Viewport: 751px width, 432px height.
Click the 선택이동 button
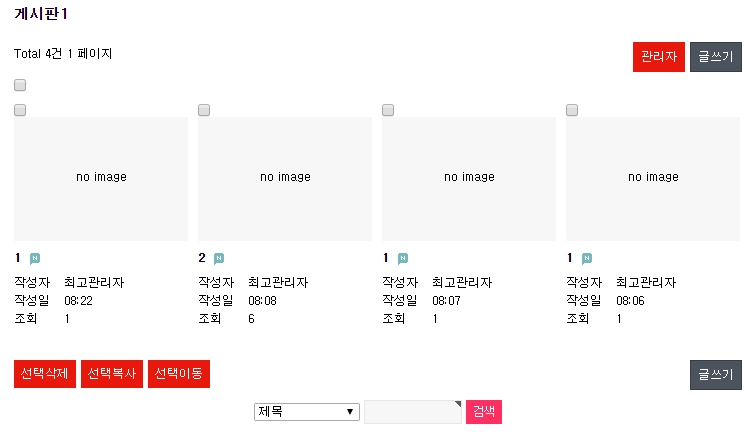pos(179,374)
